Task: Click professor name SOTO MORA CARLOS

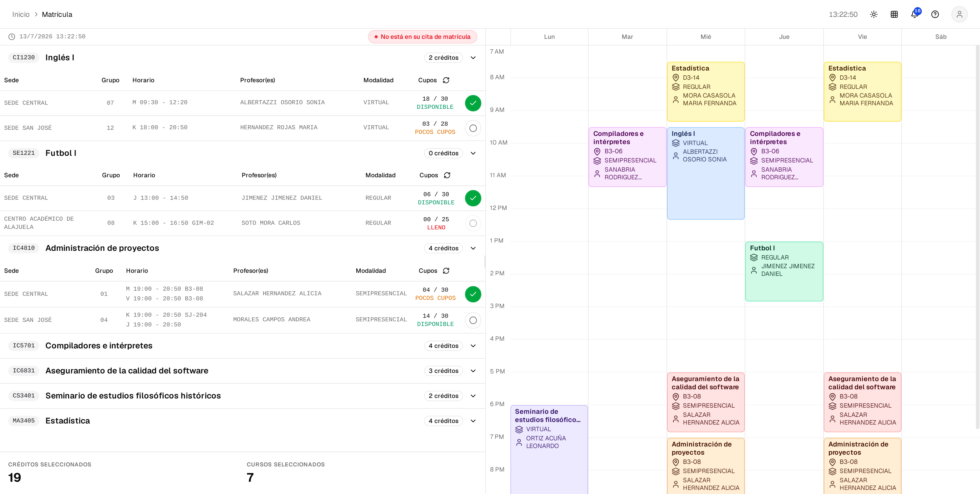Action: (271, 223)
